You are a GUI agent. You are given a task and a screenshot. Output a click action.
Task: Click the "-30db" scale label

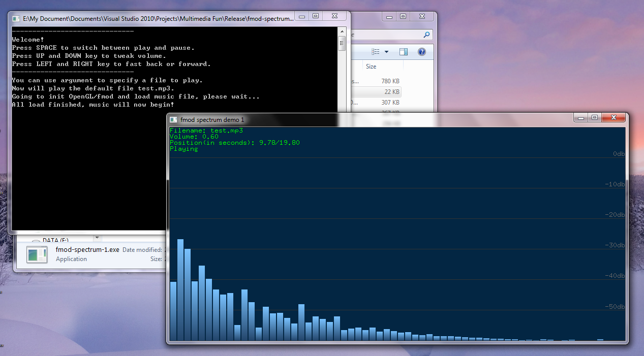615,245
